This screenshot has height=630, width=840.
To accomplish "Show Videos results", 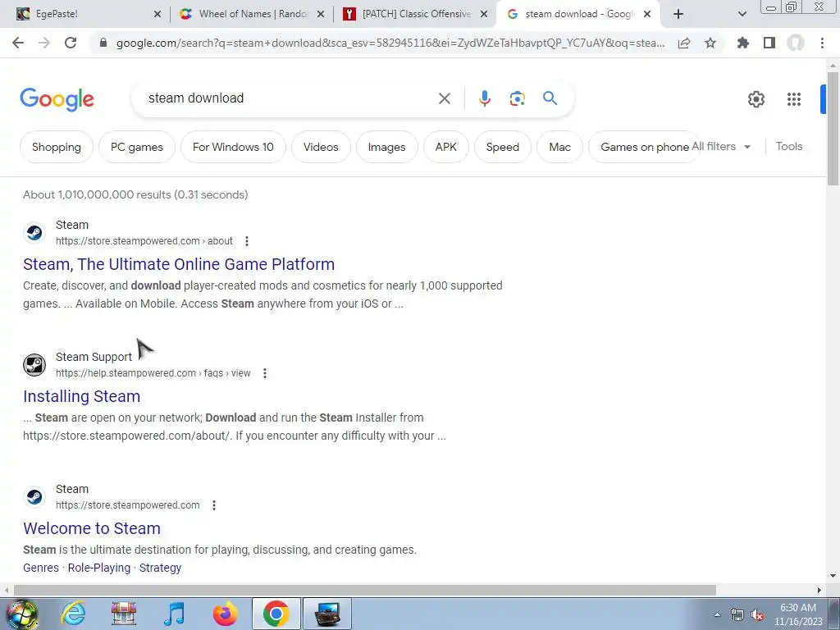I will point(321,147).
